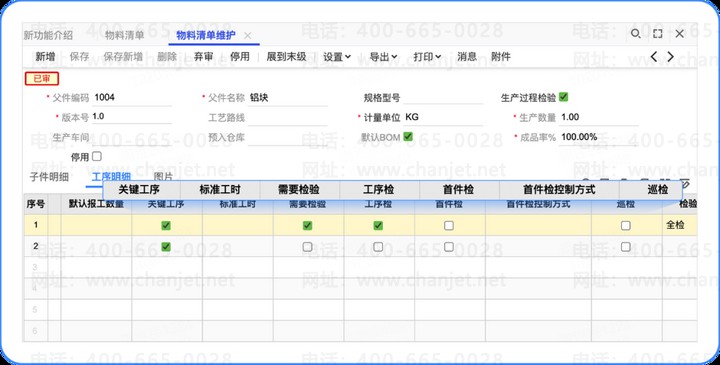
Task: Open the 打印 dropdown menu
Action: pyautogui.click(x=427, y=57)
